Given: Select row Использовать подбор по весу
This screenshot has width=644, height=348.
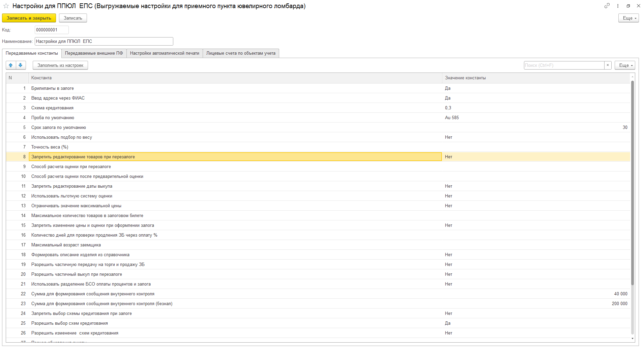Looking at the screenshot, I should click(x=318, y=137).
